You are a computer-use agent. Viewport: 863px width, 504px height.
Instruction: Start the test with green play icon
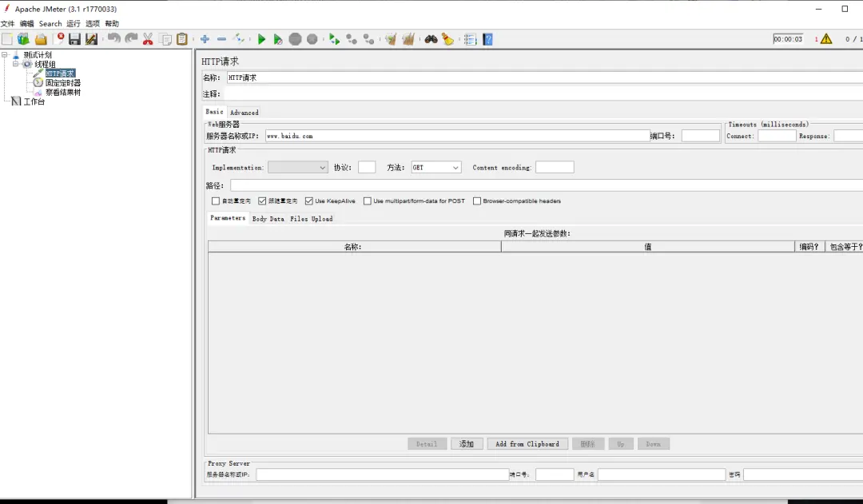(261, 39)
